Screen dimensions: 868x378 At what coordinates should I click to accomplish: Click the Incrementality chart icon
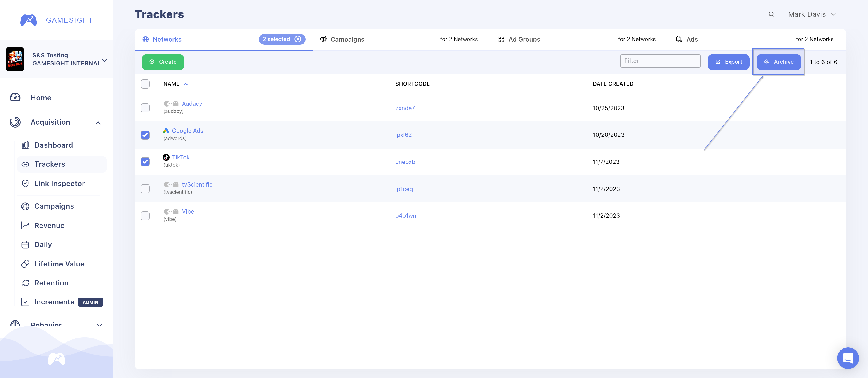[25, 302]
